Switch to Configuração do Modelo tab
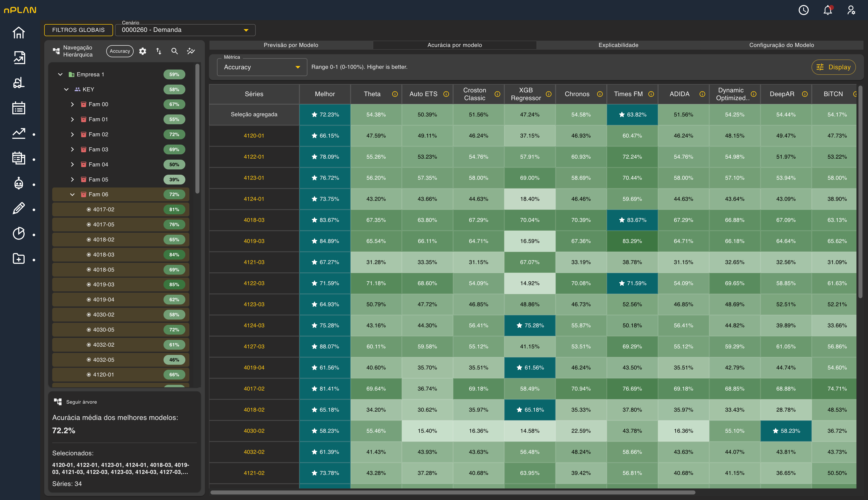Viewport: 868px width, 500px height. 781,45
